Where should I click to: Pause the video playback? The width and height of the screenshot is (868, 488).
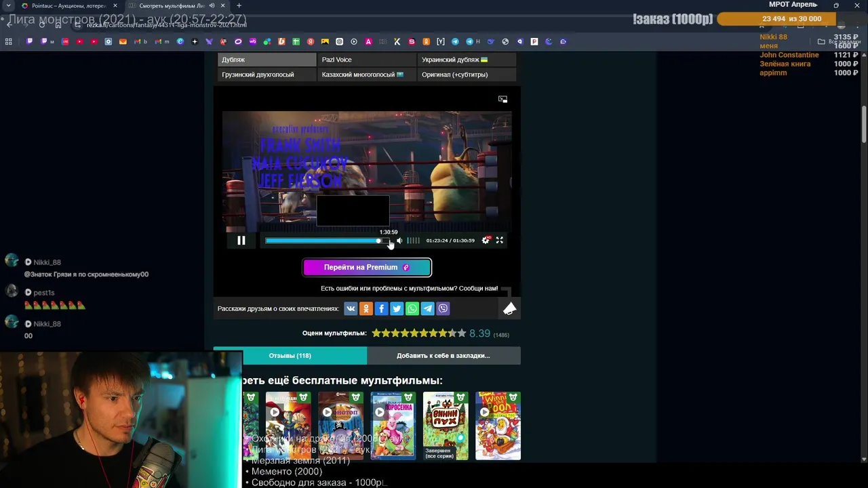pos(241,241)
